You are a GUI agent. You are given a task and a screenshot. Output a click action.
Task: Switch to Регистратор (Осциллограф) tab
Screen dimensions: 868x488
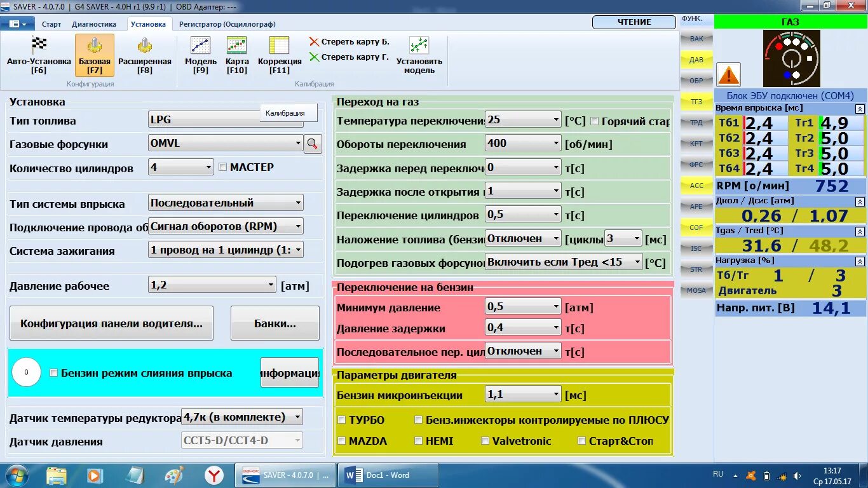227,24
